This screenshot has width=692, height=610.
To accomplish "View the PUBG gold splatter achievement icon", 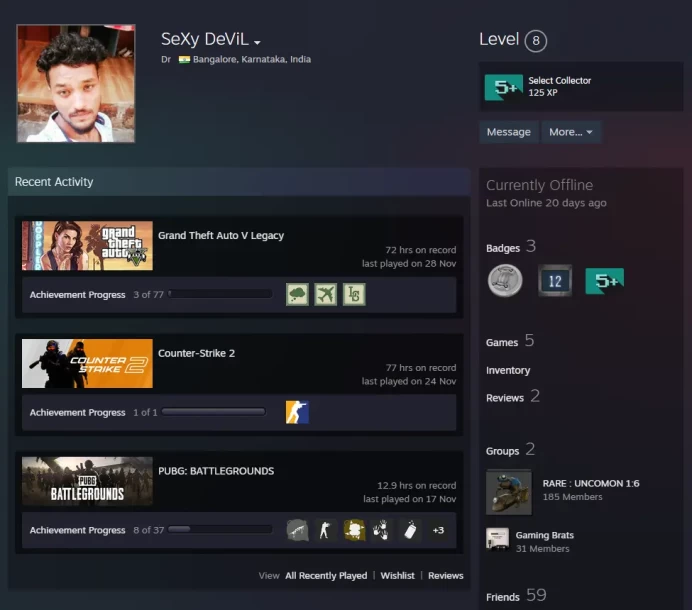I will pos(354,530).
